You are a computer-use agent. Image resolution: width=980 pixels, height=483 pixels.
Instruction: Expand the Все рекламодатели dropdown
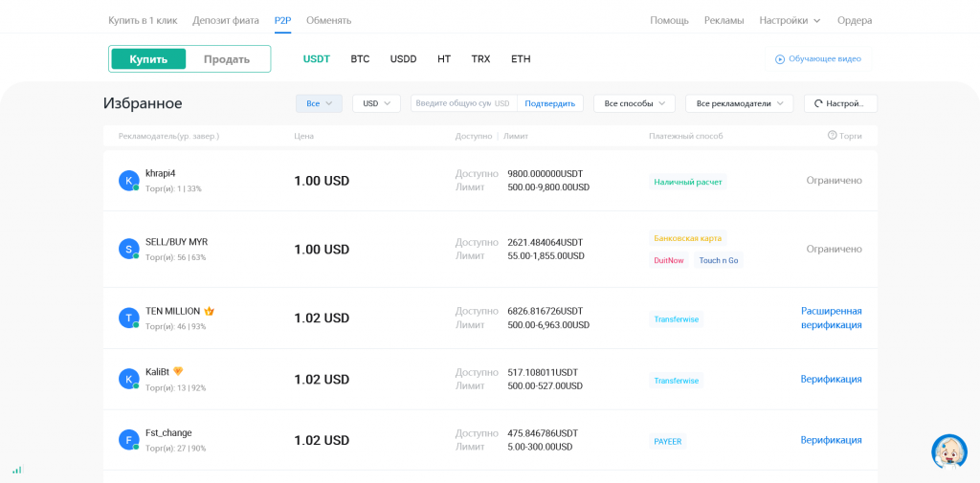(x=740, y=103)
